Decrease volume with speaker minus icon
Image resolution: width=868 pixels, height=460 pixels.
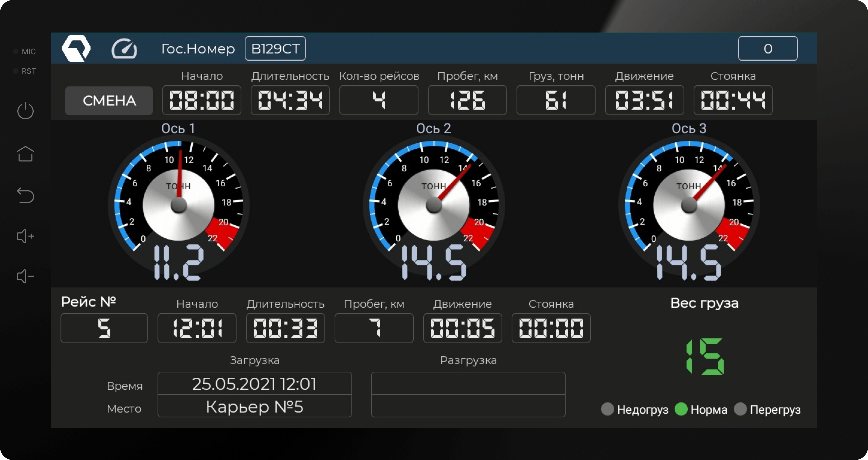(x=25, y=276)
